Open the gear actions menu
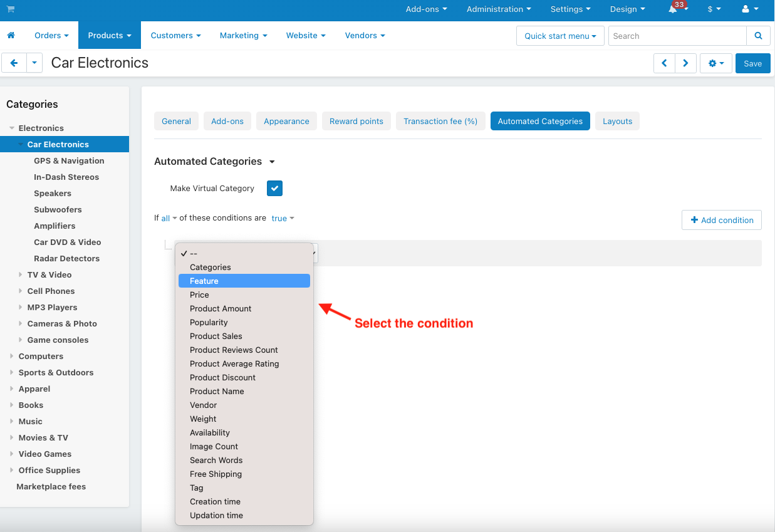 point(716,63)
